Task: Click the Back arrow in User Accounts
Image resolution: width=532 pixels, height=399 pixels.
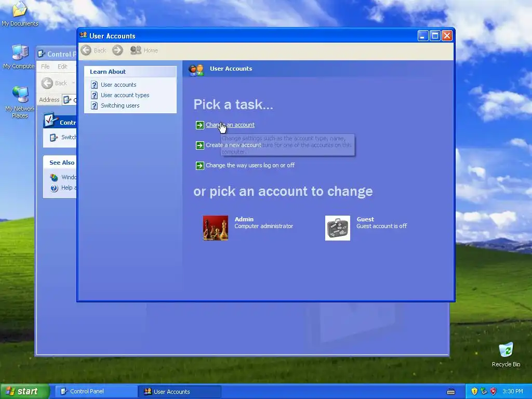Action: click(86, 50)
